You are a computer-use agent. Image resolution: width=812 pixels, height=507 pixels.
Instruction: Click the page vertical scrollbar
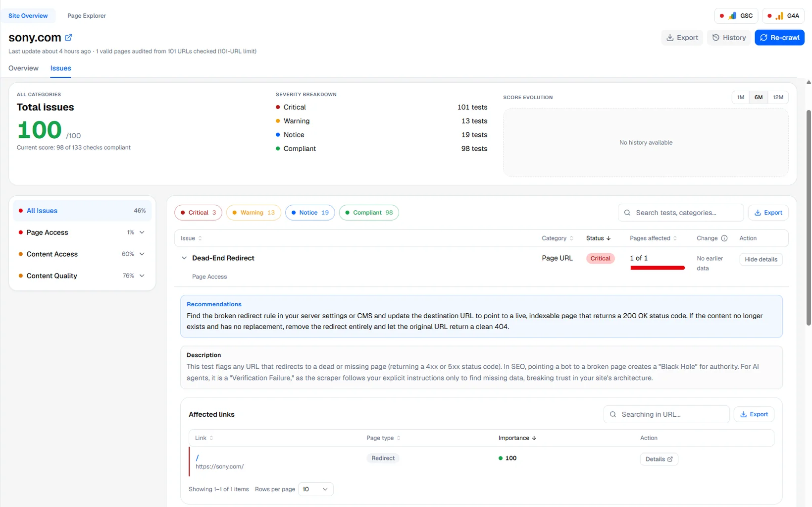[809, 218]
